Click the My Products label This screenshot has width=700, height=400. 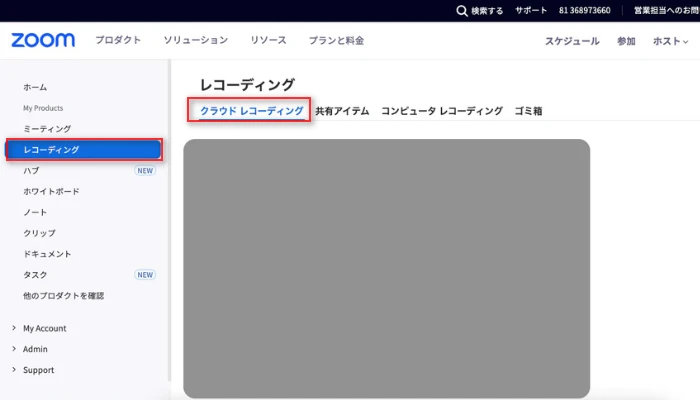(x=43, y=108)
